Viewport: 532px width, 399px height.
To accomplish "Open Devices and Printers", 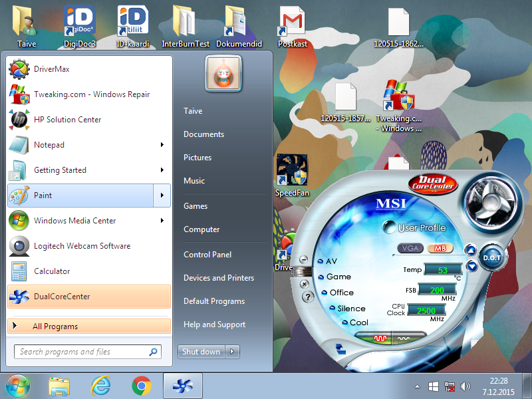I will click(219, 278).
